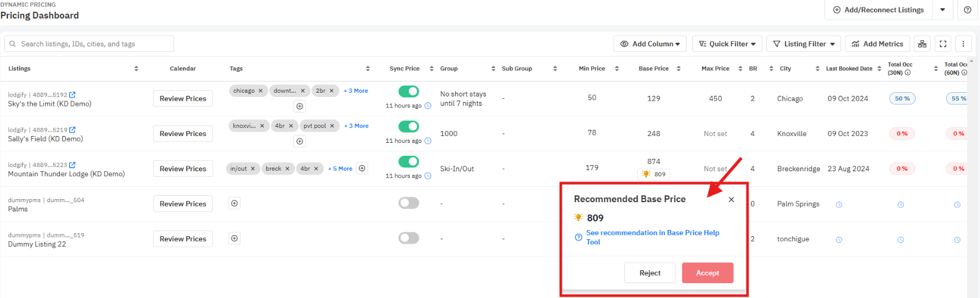980x298 pixels.
Task: Turn off sync for Mountain Thunder Lodge
Action: click(x=408, y=161)
